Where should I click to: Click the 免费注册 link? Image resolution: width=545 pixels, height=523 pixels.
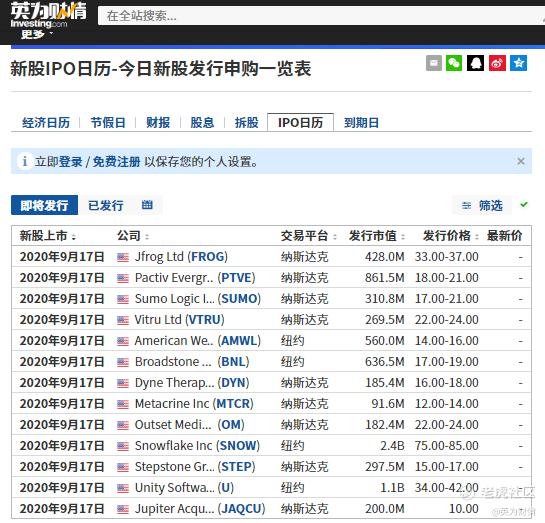(x=116, y=162)
